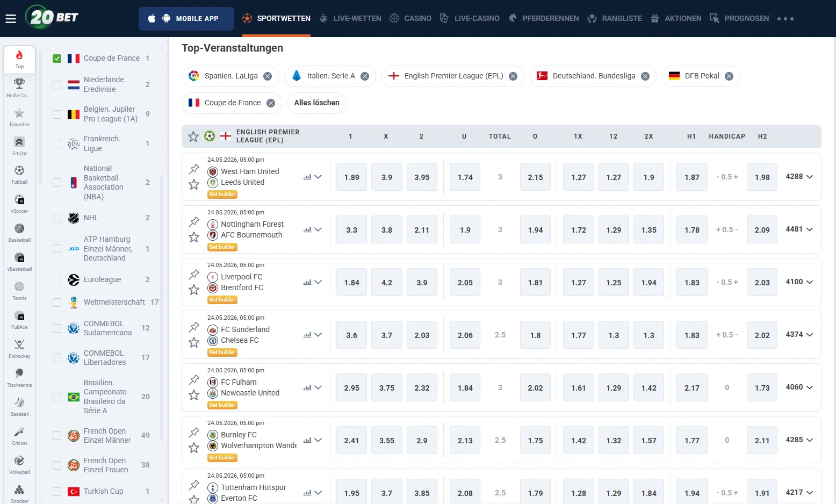
Task: Remove Coupe de France filter chip
Action: point(271,103)
